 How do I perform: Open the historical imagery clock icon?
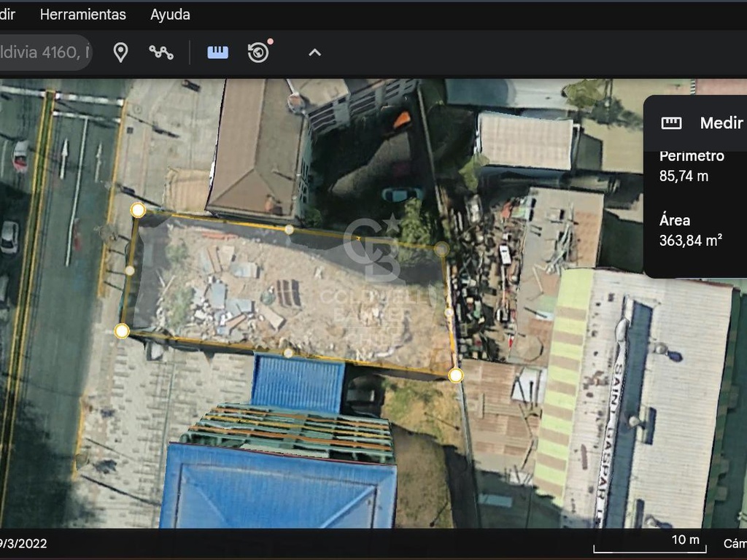[x=259, y=52]
